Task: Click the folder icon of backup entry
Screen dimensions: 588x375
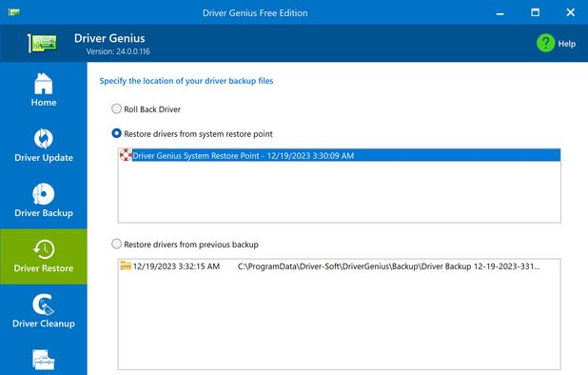Action: [126, 266]
